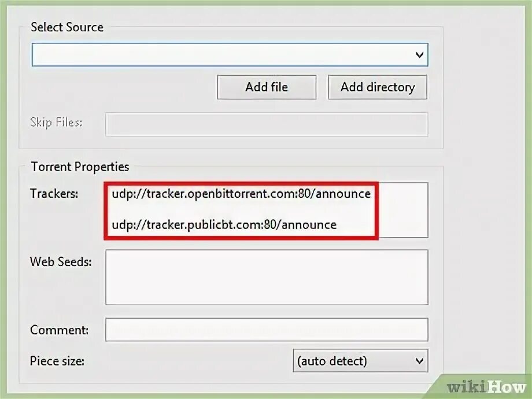
Task: Click empty area right of tracker URLs
Action: pyautogui.click(x=402, y=210)
